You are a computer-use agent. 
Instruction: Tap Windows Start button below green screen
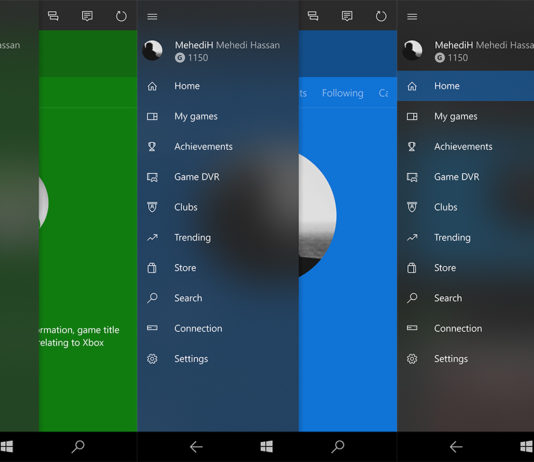point(6,446)
